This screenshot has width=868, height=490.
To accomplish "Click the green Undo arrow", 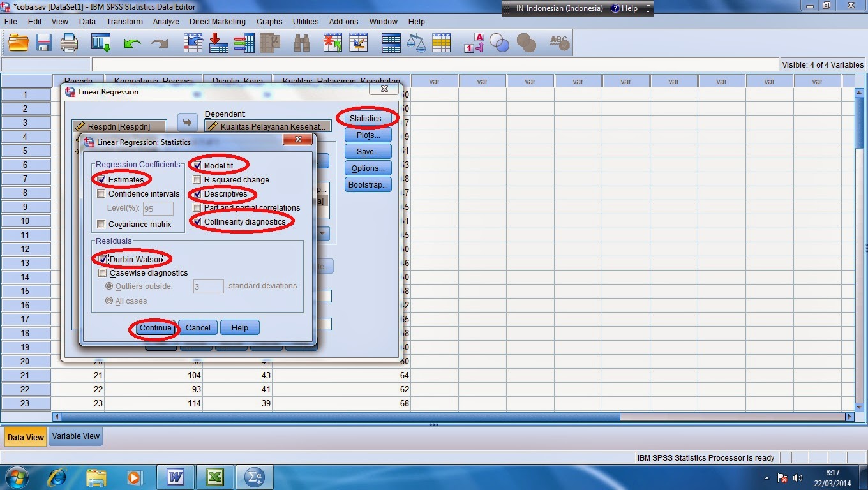I will click(132, 43).
